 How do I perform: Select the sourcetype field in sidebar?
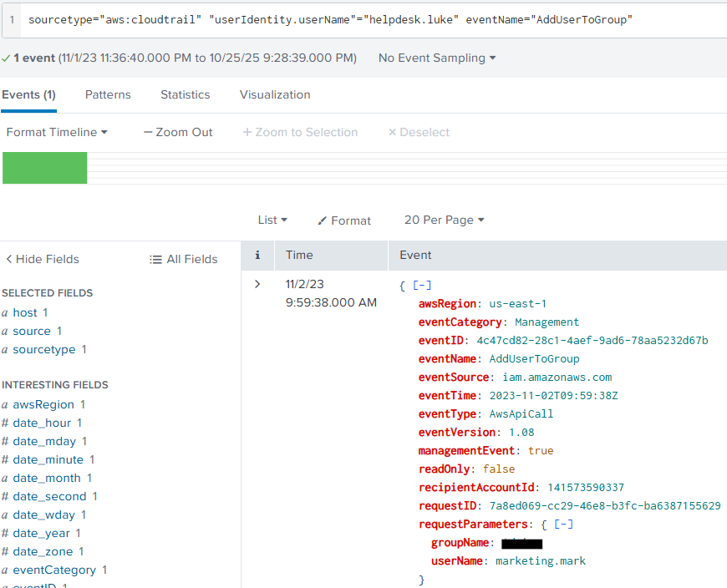(43, 349)
